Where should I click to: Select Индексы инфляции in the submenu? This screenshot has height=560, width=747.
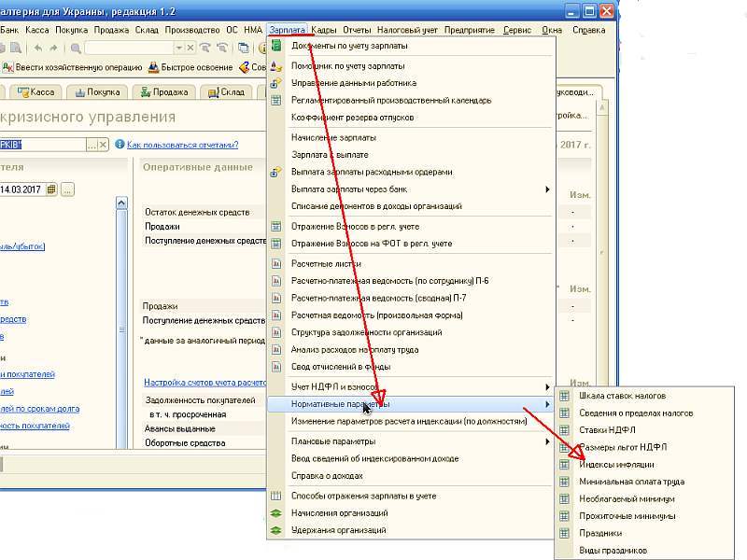(x=616, y=464)
